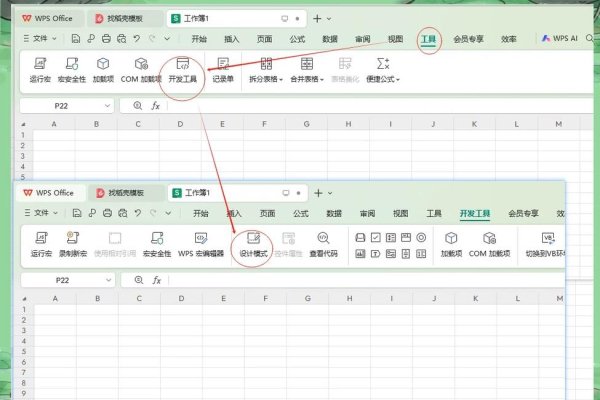Expand quick access dropdown in 工具 window

[x=167, y=38]
